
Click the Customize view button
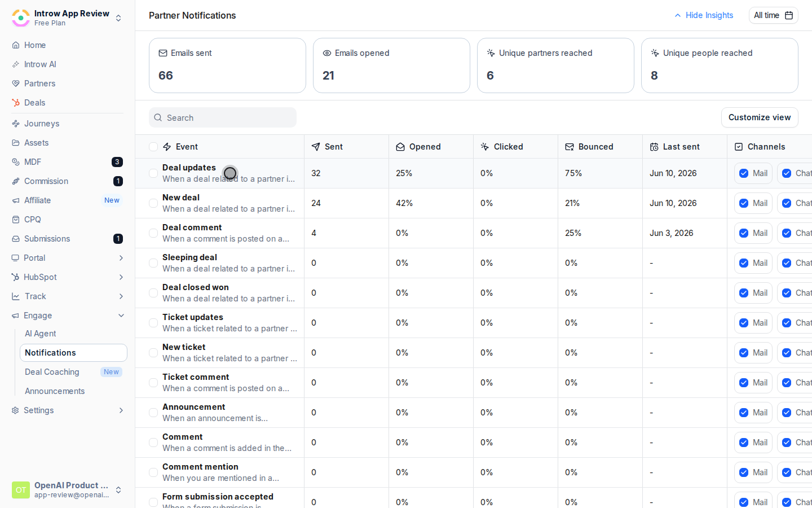760,117
